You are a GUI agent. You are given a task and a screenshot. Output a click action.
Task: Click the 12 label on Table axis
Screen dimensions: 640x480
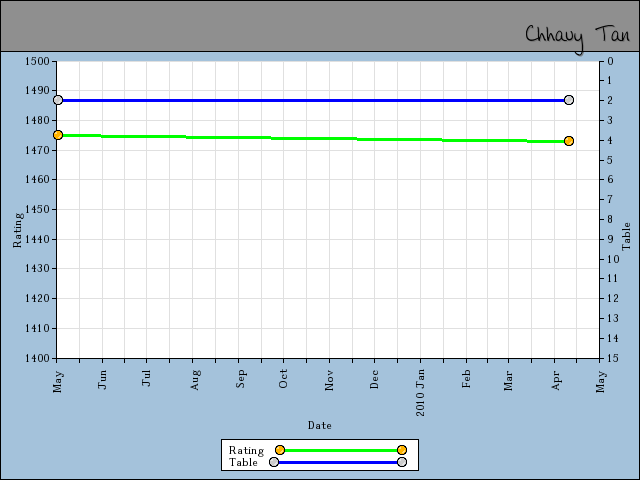pyautogui.click(x=613, y=298)
